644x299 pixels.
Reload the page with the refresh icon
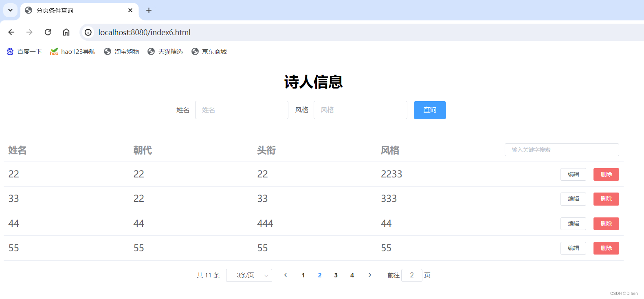pos(48,32)
